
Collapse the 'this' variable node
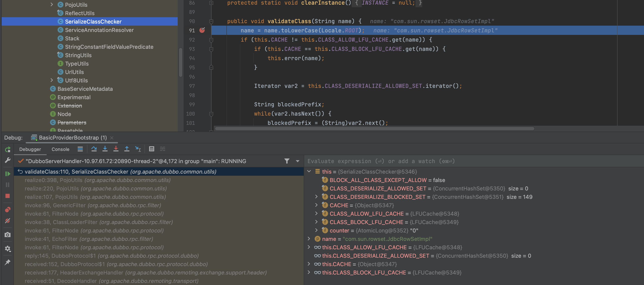click(x=309, y=172)
